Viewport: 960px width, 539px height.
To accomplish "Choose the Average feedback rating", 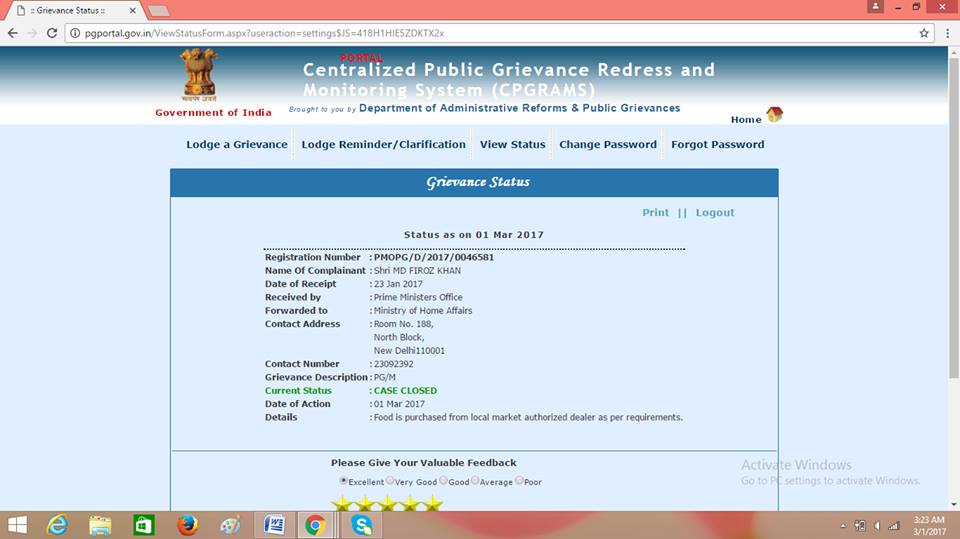I will pyautogui.click(x=476, y=481).
